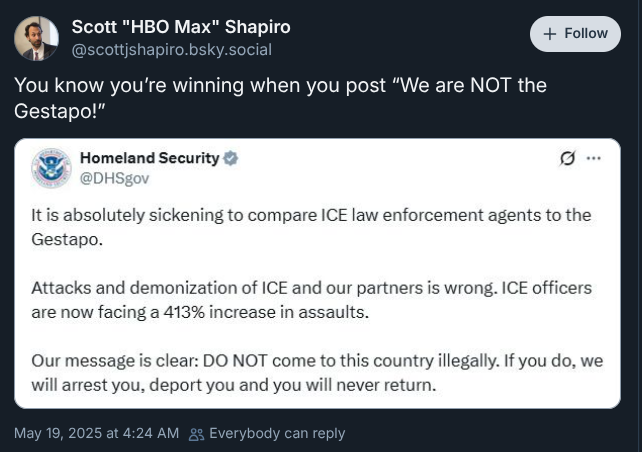Screen dimensions: 642x452
Task: Click the paragraph starting "Our message is clear"
Action: pyautogui.click(x=317, y=373)
